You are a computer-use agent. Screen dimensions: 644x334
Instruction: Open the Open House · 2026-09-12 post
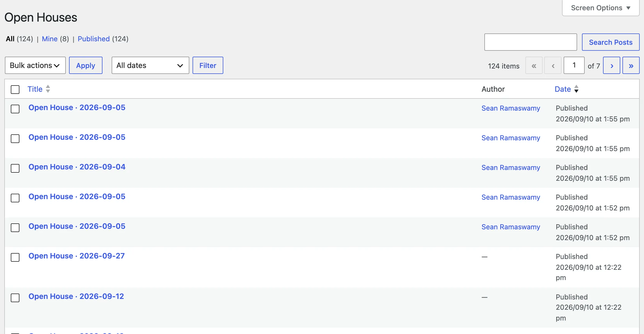tap(76, 296)
